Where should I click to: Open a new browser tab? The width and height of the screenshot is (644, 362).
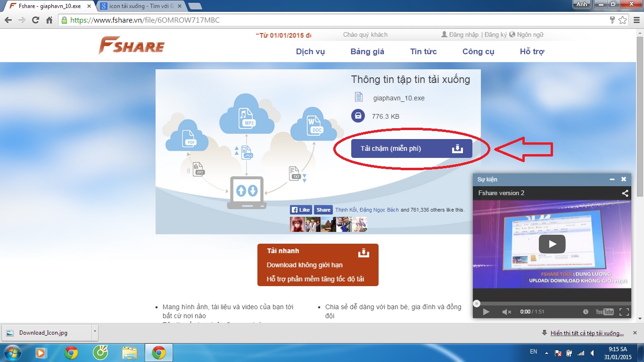tap(195, 6)
